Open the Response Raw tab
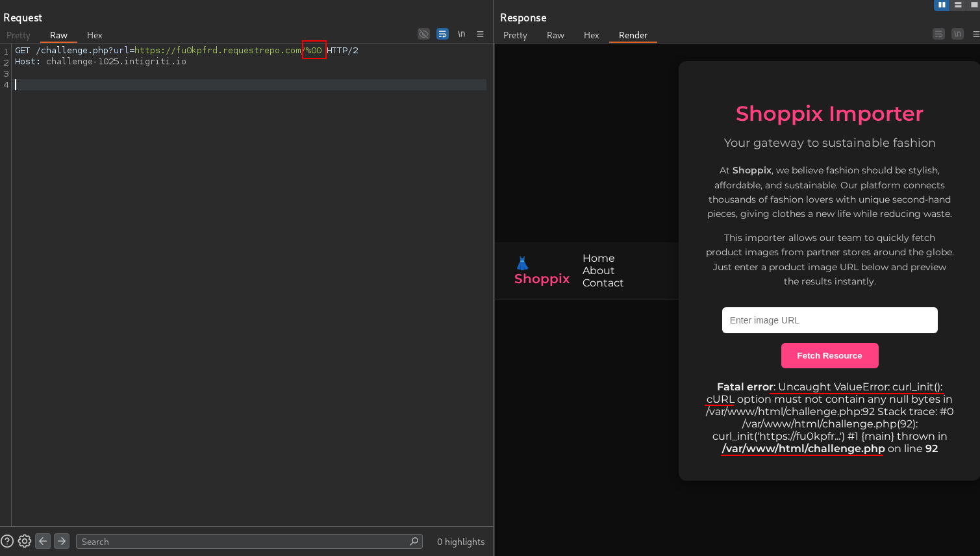This screenshot has height=556, width=980. (x=555, y=35)
